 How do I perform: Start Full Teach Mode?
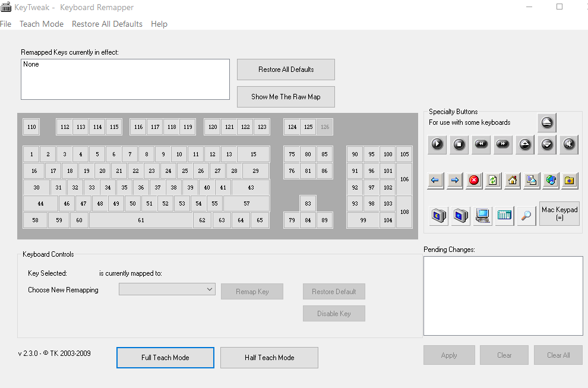point(165,358)
